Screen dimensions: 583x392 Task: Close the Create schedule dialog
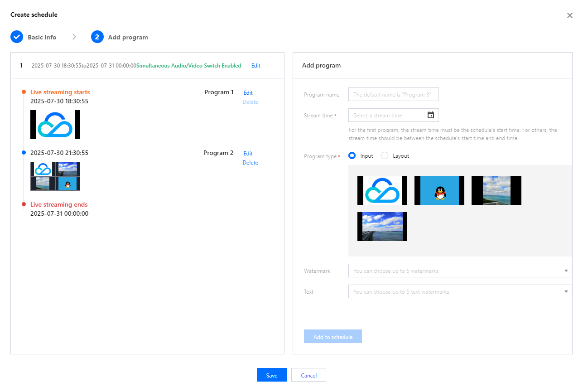click(569, 15)
